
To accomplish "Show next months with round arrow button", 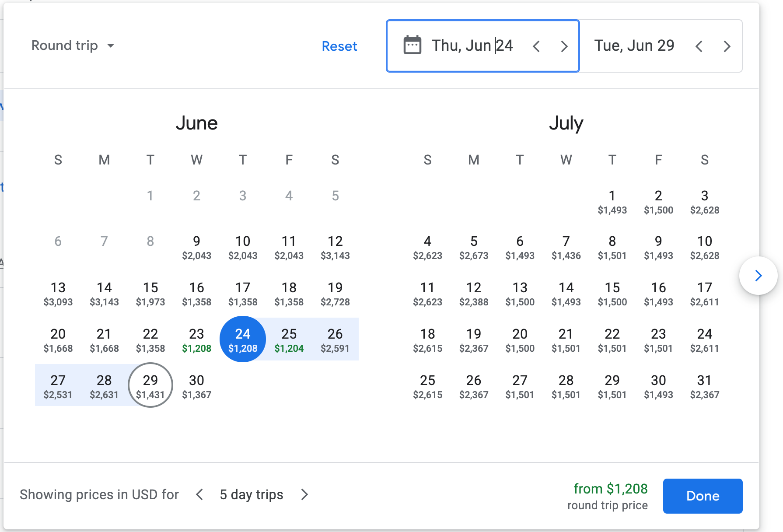I will 758,276.
